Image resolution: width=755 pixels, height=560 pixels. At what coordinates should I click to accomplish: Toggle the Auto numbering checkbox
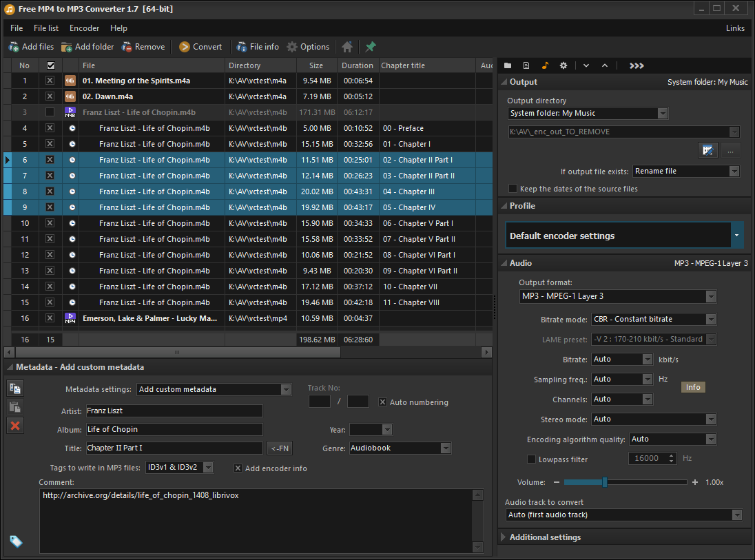[x=383, y=402]
